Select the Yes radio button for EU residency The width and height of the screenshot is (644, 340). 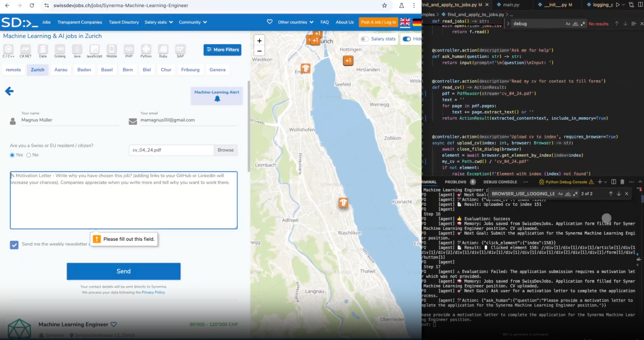[12, 154]
